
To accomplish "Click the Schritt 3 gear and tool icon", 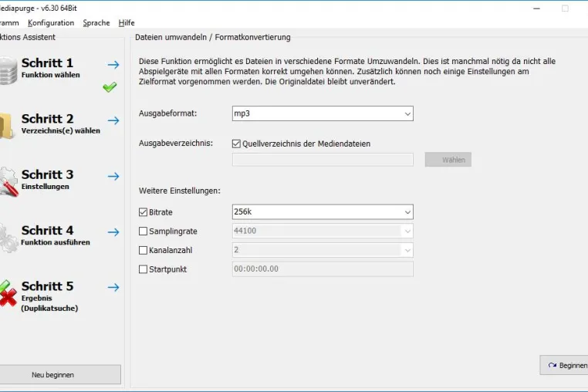I will 8,181.
